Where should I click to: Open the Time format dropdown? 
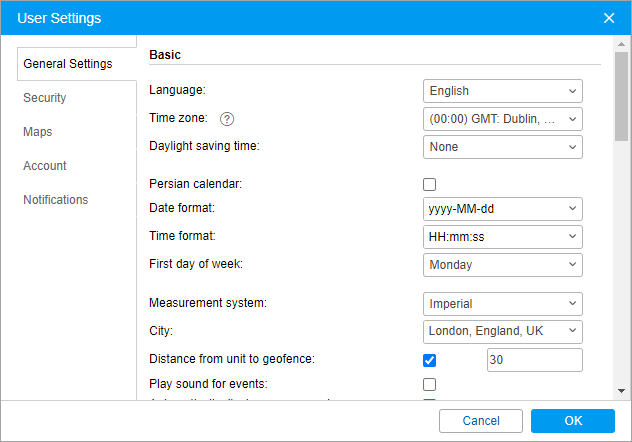(x=502, y=236)
